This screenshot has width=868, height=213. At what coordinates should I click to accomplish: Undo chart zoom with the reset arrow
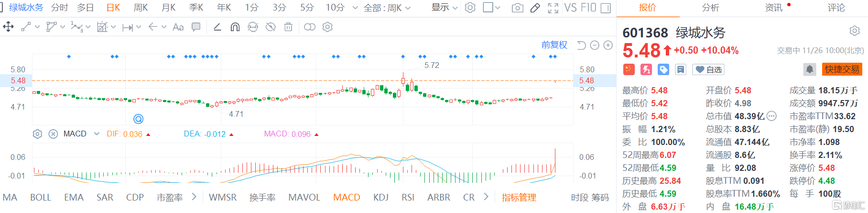[581, 45]
